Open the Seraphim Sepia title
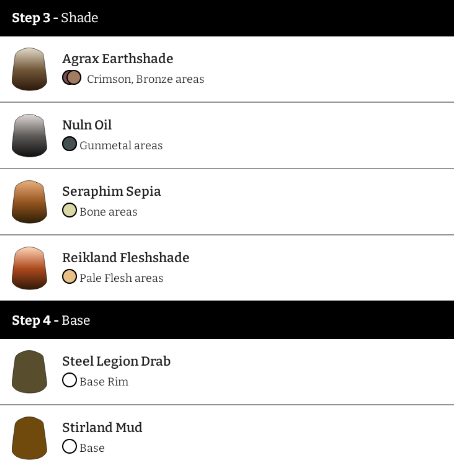This screenshot has height=469, width=454. [x=112, y=192]
